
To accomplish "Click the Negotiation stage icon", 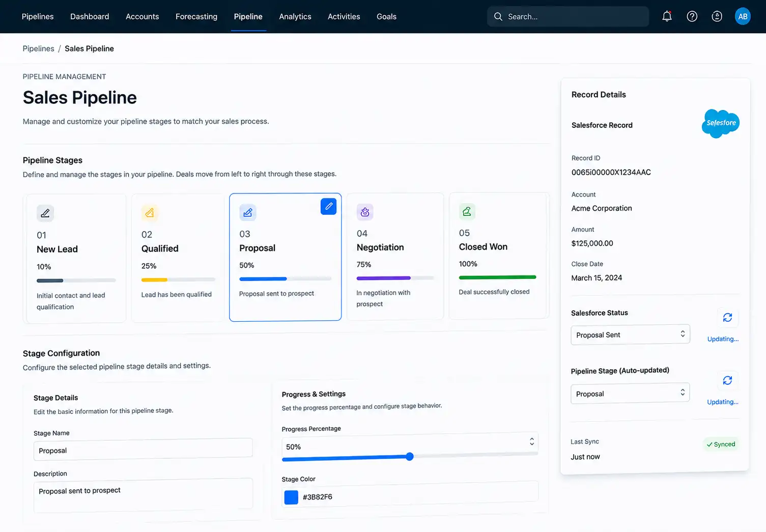I will point(365,212).
